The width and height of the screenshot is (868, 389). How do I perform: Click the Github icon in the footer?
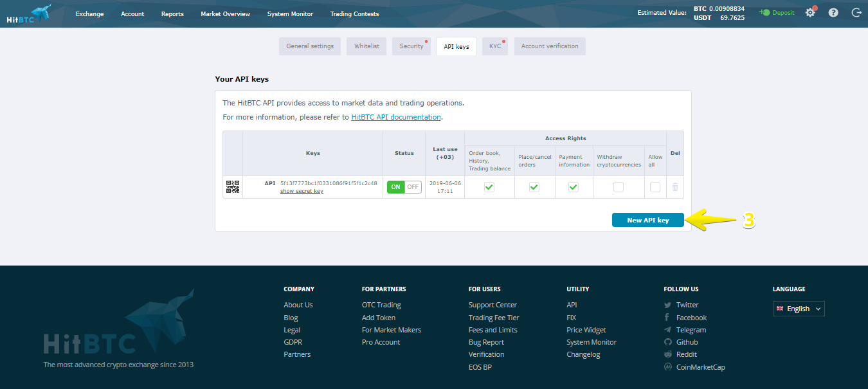coord(668,342)
